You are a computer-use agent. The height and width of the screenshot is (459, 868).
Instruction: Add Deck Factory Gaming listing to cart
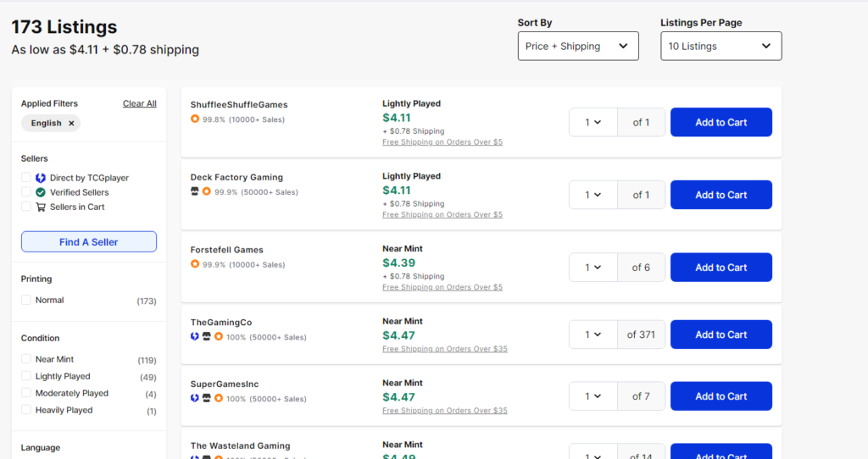tap(721, 195)
